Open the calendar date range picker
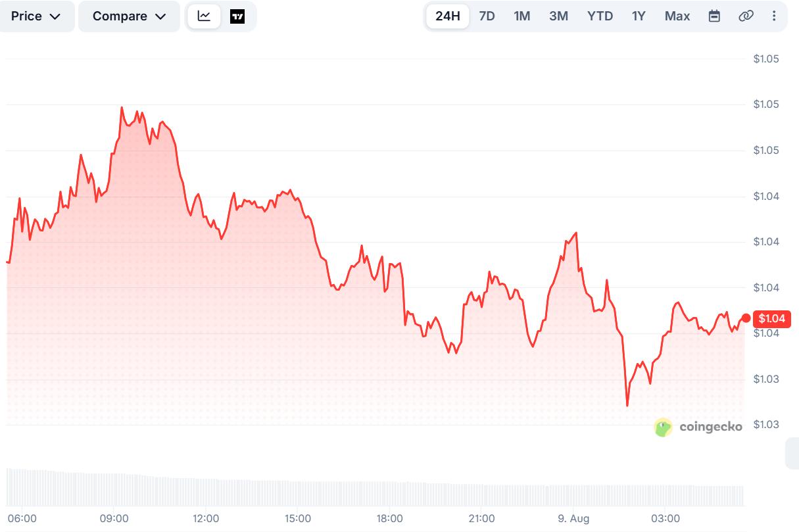 point(714,16)
